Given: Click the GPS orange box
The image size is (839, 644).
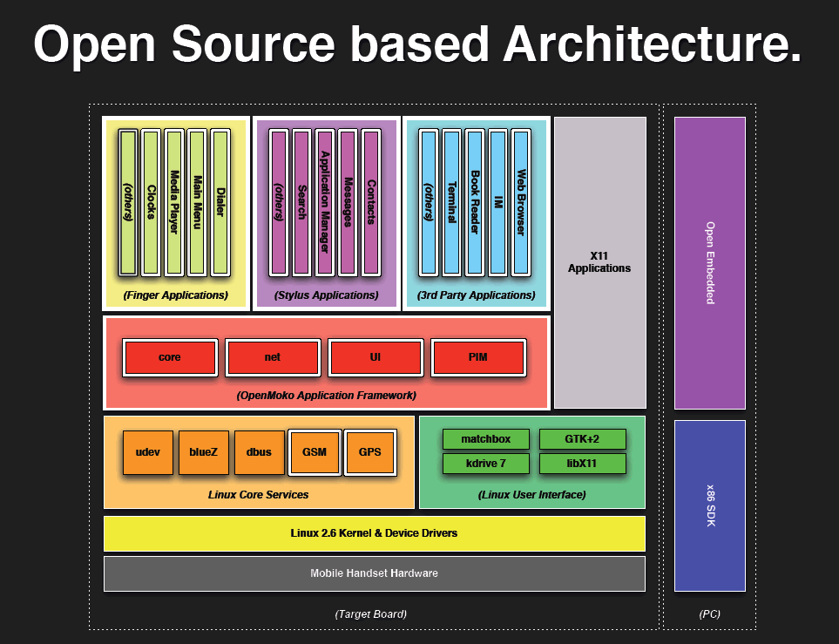Looking at the screenshot, I should (x=370, y=452).
